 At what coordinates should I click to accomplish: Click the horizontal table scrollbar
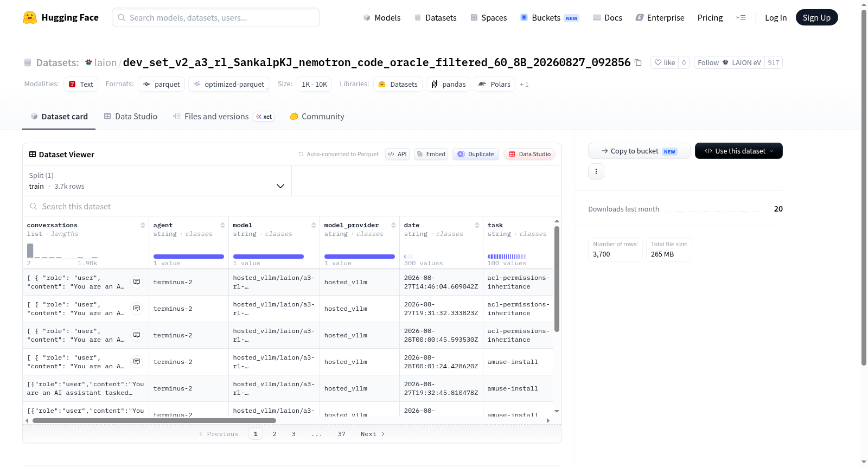pos(154,420)
